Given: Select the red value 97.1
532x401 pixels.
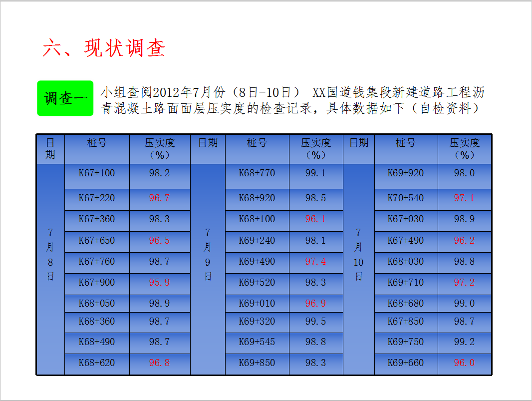Looking at the screenshot, I should [x=465, y=198].
